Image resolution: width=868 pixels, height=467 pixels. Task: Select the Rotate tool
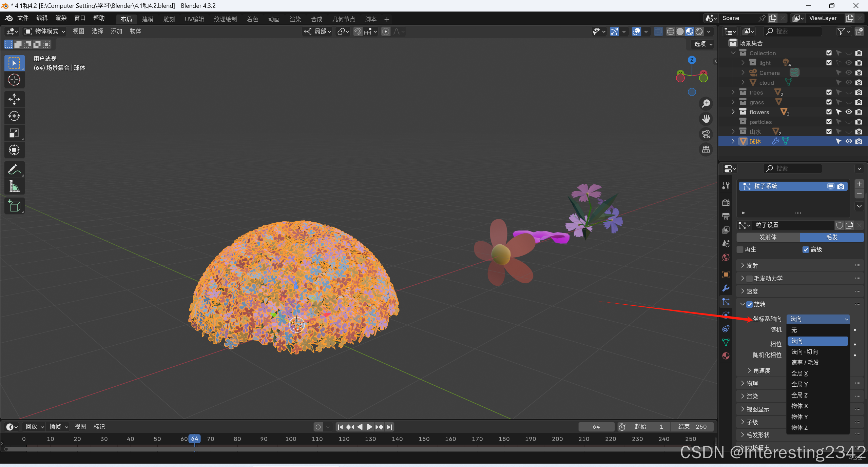point(14,116)
